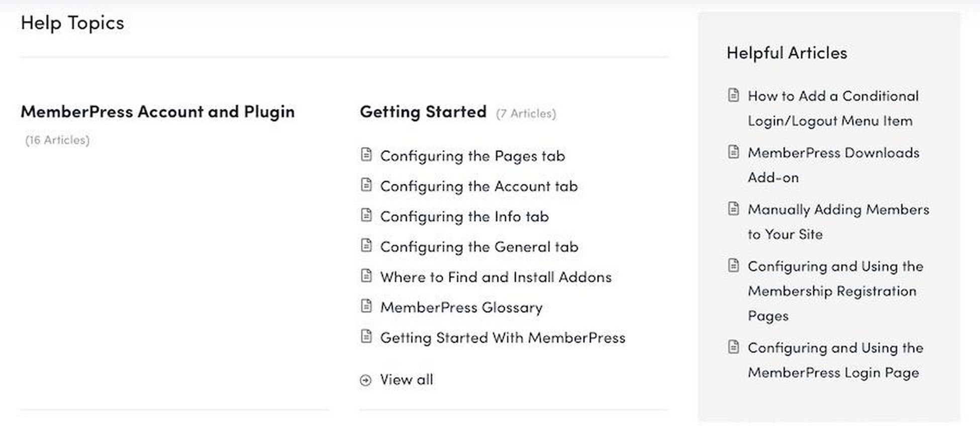Click document icon beside Conditional Login/Logout Menu Item

(x=734, y=95)
